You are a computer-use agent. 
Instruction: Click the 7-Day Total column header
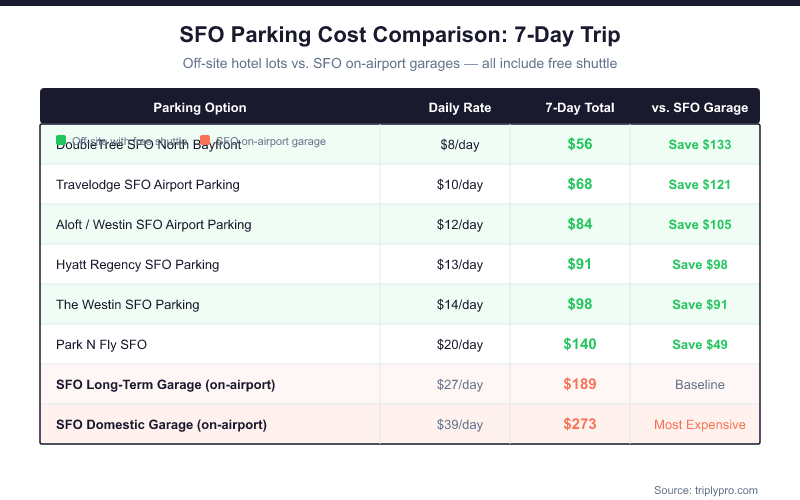click(x=580, y=108)
